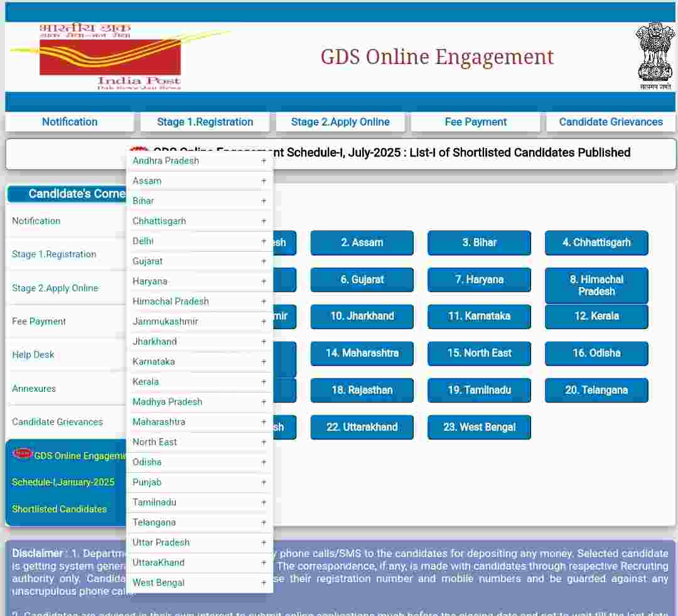Open Stage 1.Registration in Candidate's Corner sidebar
The width and height of the screenshot is (678, 616).
tap(66, 254)
